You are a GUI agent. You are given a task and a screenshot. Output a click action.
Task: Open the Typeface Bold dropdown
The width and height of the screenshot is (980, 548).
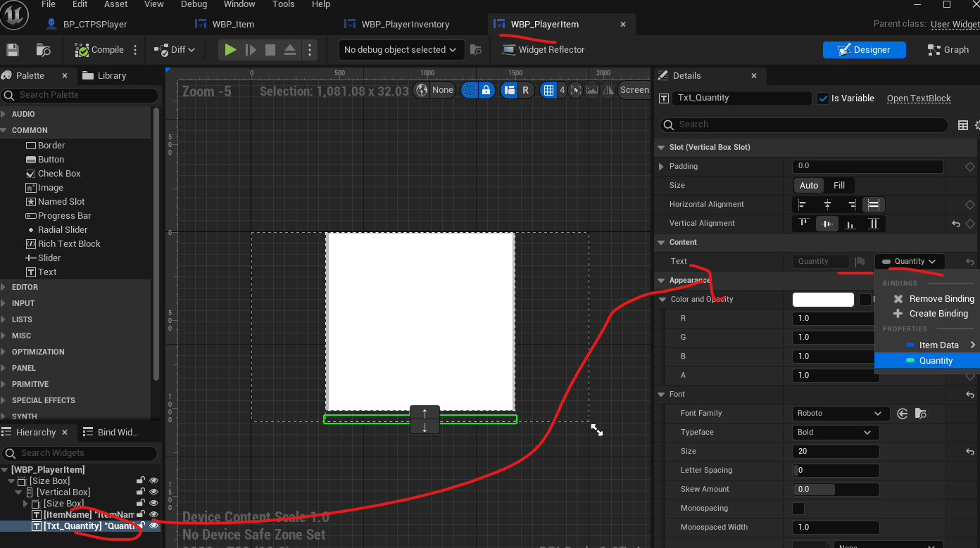pos(836,433)
